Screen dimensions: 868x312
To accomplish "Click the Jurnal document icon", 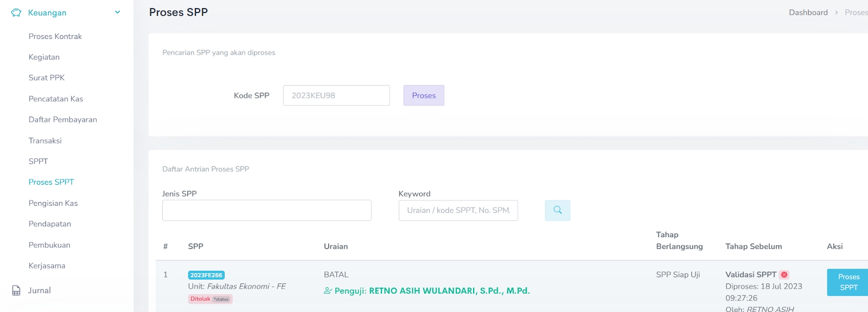I will (x=16, y=290).
